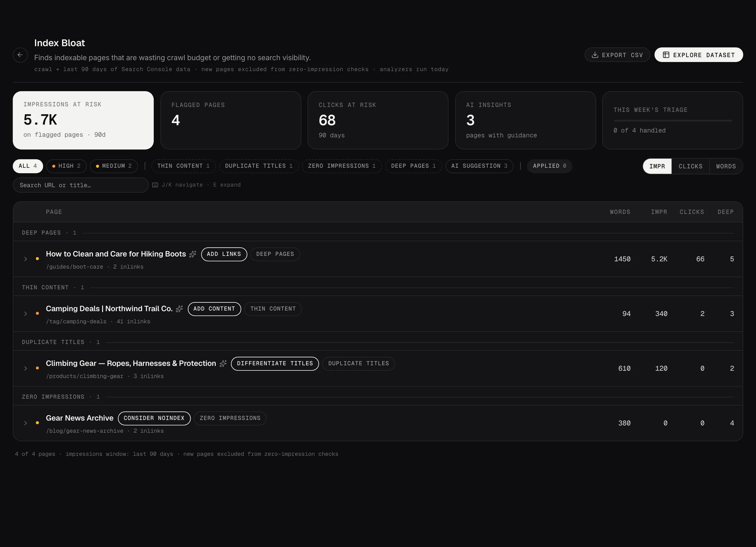
Task: Toggle the AI Suggestion filter chip
Action: tap(479, 166)
